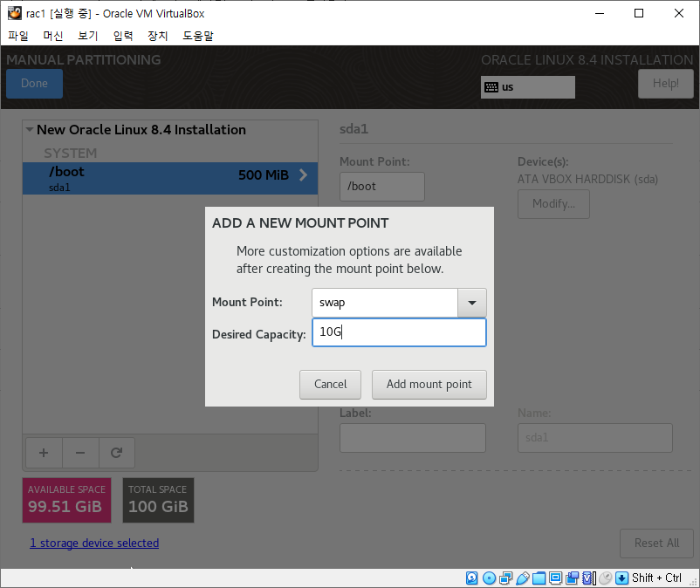Click the us keyboard layout indicator
Viewport: 700px width, 588px height.
click(528, 87)
